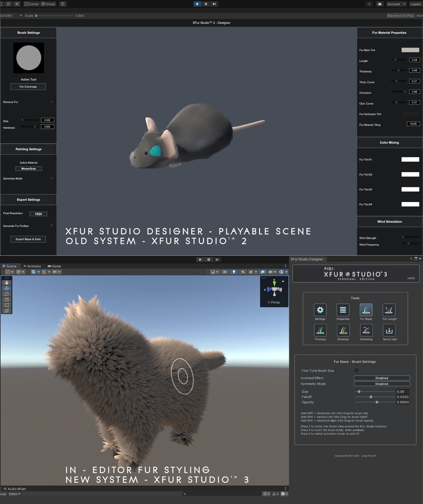Switch to the Scene tab
Image resolution: width=423 pixels, height=504 pixels.
[x=10, y=266]
